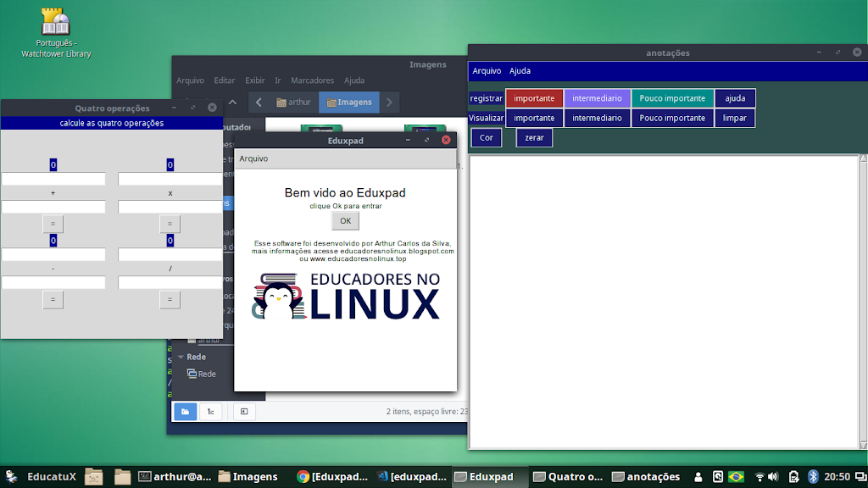The image size is (868, 488).
Task: Click the input field above the x sign
Action: 170,179
